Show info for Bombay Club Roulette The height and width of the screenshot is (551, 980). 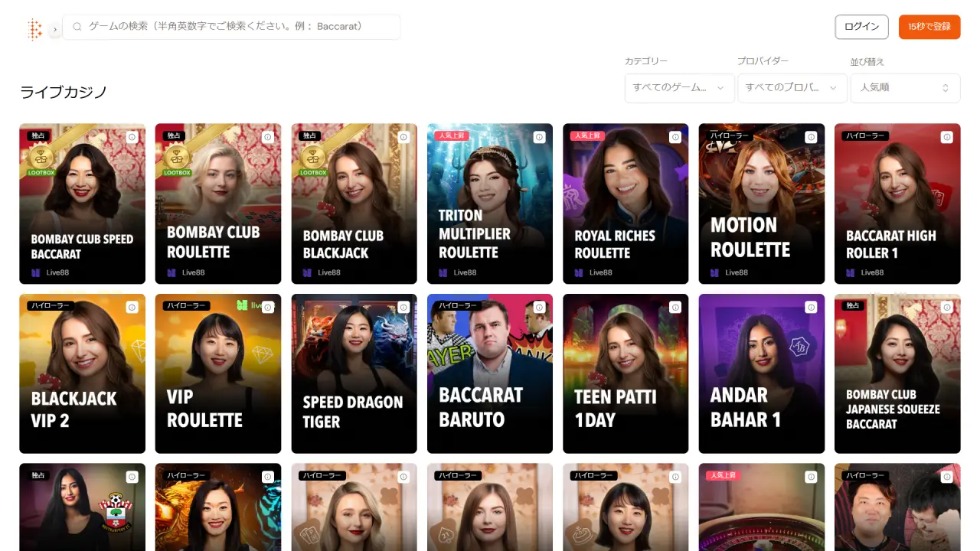pyautogui.click(x=267, y=137)
